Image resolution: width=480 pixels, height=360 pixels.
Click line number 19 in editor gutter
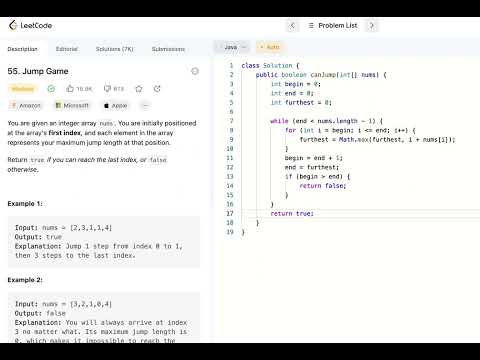tap(230, 232)
